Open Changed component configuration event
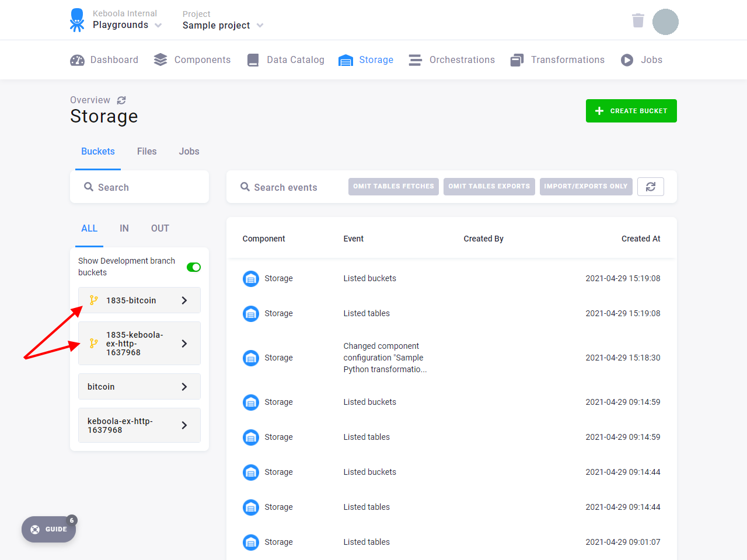The width and height of the screenshot is (747, 560). (385, 358)
